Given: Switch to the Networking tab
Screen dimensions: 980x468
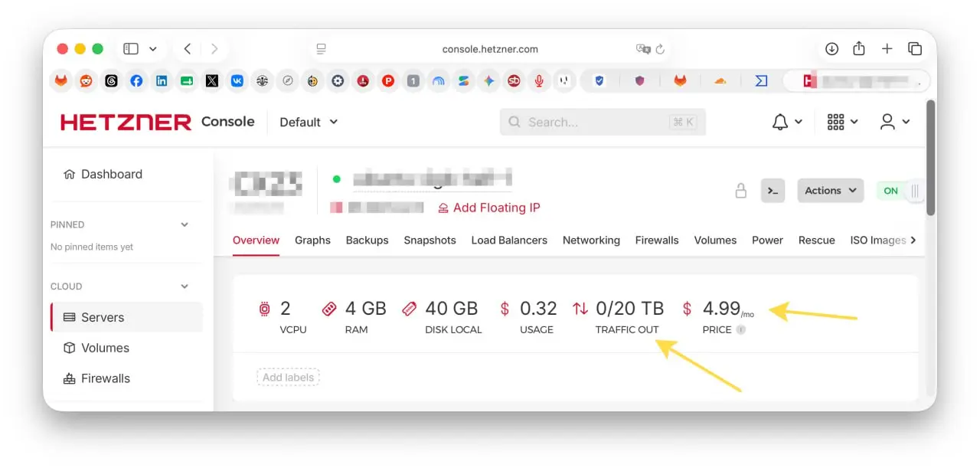Looking at the screenshot, I should [591, 240].
